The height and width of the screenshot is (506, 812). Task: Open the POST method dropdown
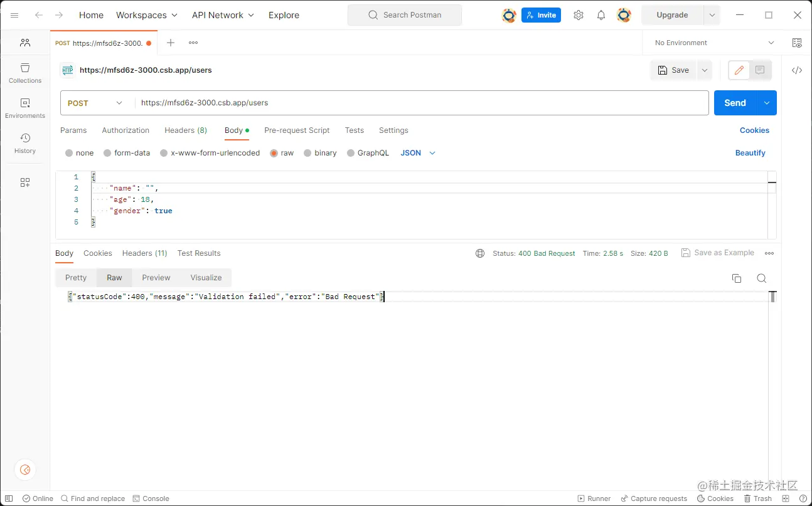coord(95,103)
